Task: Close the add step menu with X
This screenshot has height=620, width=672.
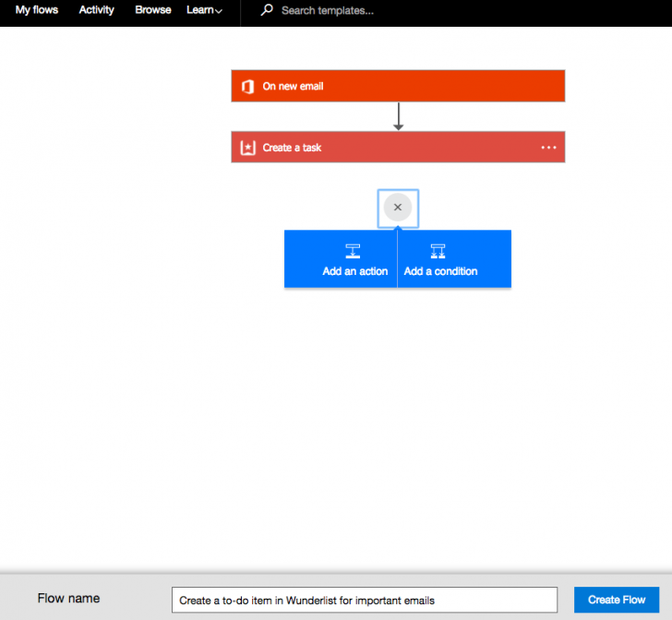Action: coord(398,208)
